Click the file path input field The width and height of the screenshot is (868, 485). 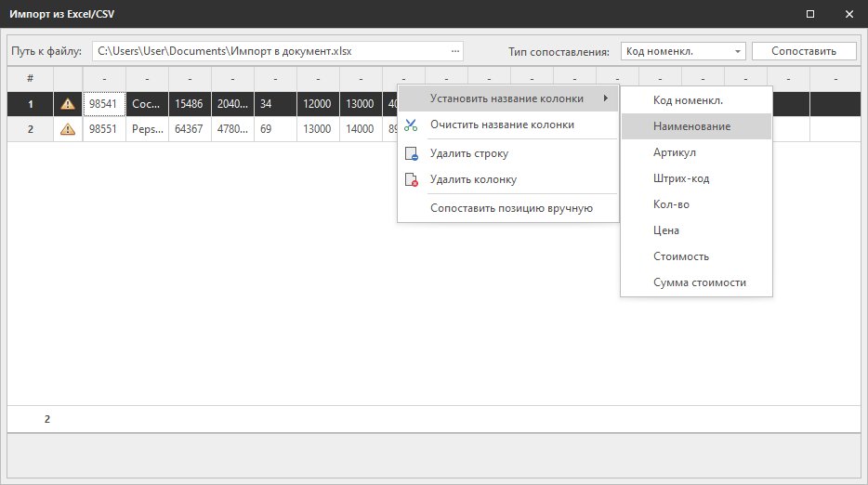pos(270,51)
